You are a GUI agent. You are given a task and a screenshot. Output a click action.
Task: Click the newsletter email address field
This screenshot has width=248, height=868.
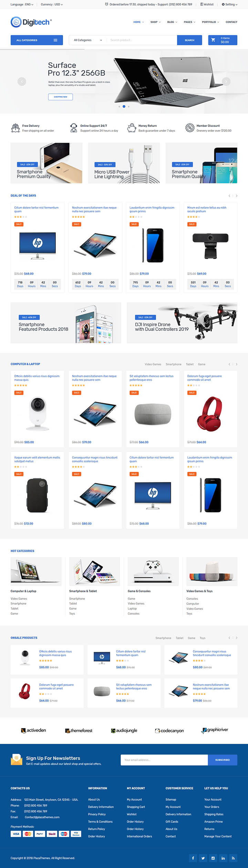[x=164, y=760]
